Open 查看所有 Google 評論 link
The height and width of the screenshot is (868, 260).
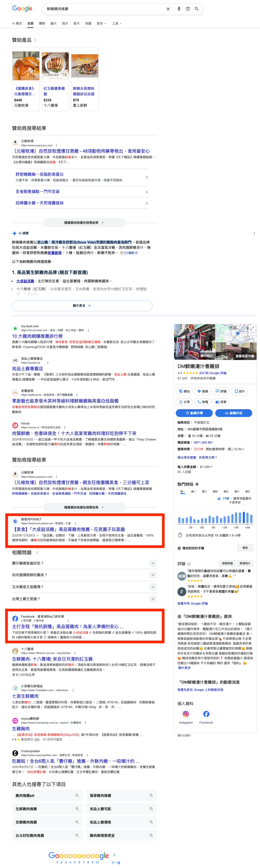coord(192,603)
